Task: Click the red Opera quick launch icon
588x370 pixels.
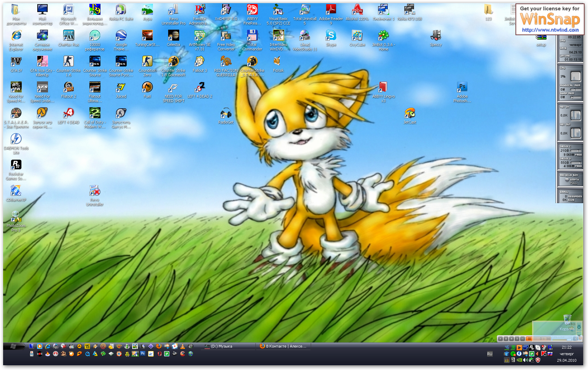Action: [x=159, y=354]
